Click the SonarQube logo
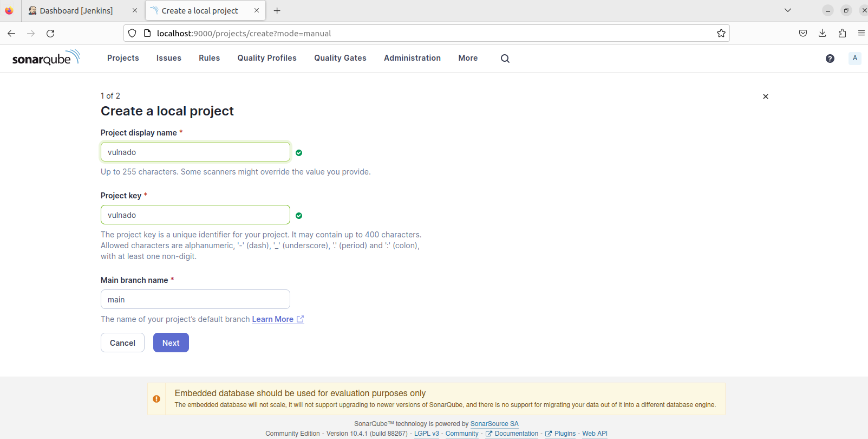The image size is (868, 439). click(46, 58)
